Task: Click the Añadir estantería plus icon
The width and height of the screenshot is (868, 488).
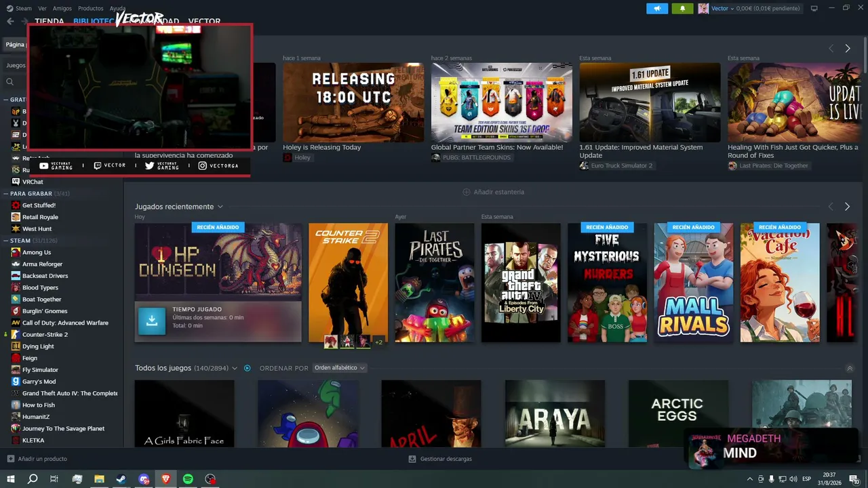Action: pyautogui.click(x=466, y=192)
